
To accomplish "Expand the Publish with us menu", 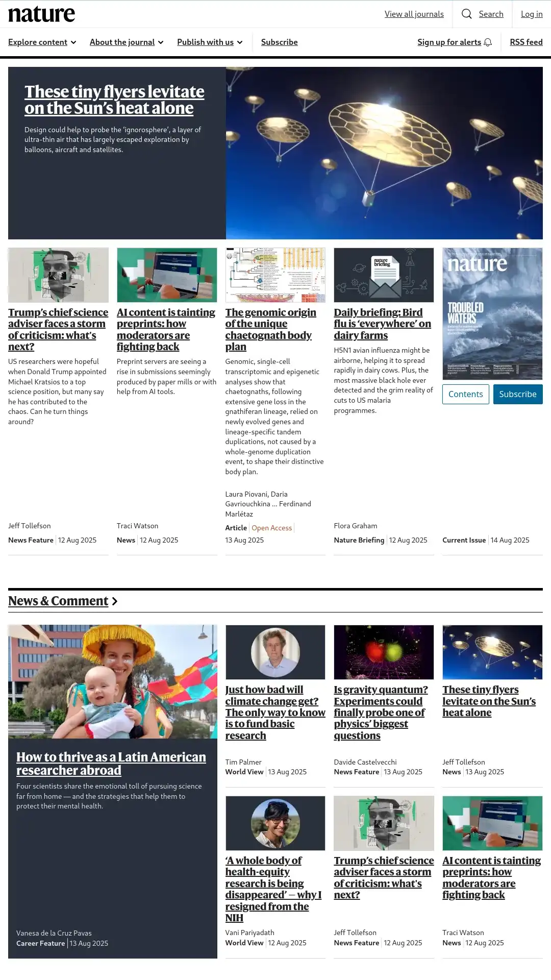I will [210, 42].
